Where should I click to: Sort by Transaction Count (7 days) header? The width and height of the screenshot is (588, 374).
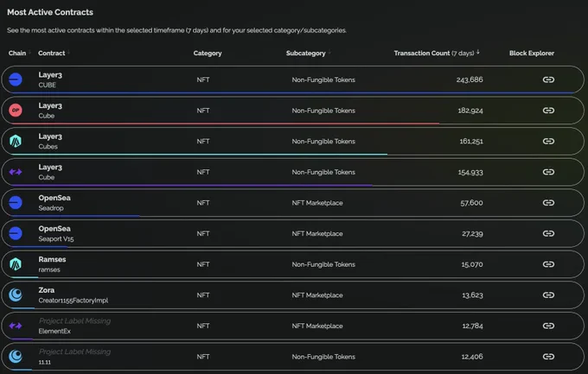click(x=437, y=53)
